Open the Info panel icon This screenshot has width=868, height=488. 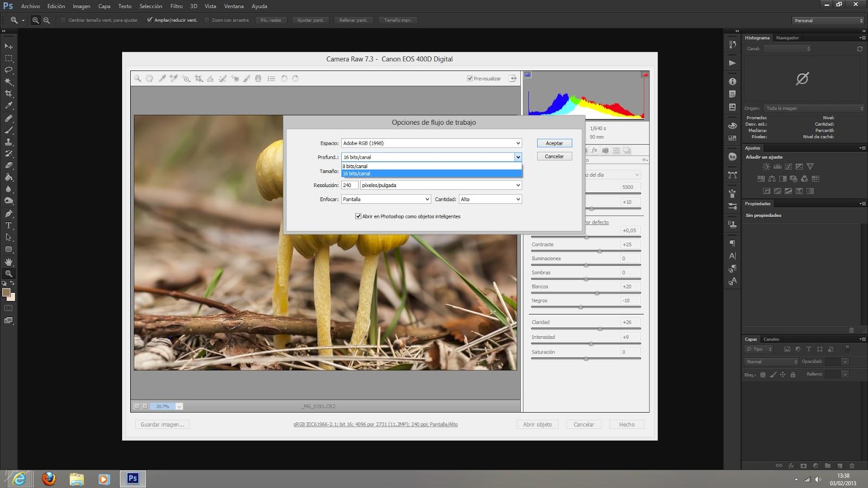coord(732,81)
